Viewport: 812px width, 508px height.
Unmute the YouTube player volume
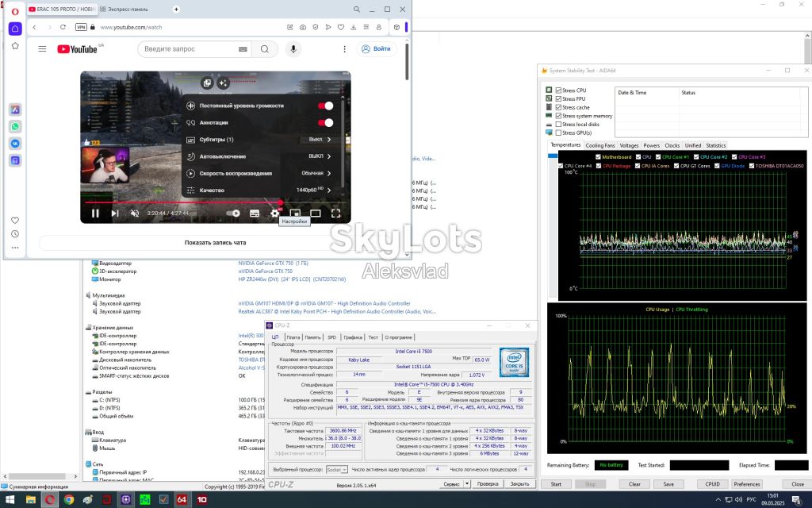tap(135, 213)
